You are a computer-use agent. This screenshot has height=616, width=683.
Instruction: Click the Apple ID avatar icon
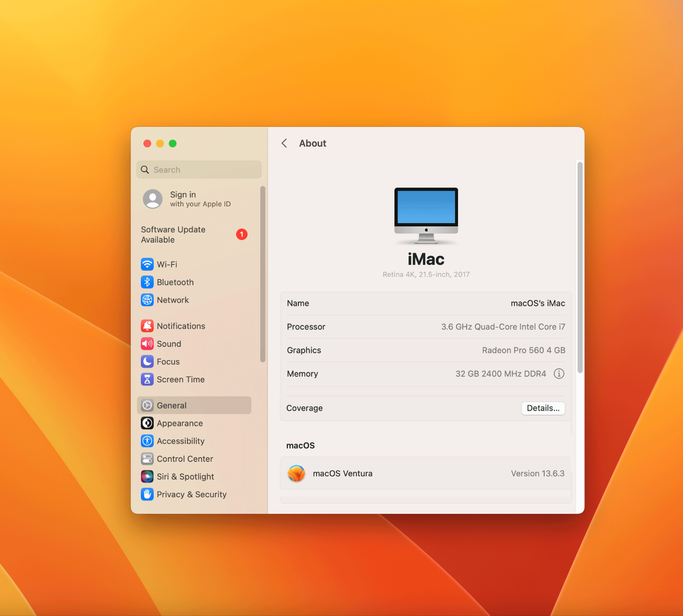point(153,199)
